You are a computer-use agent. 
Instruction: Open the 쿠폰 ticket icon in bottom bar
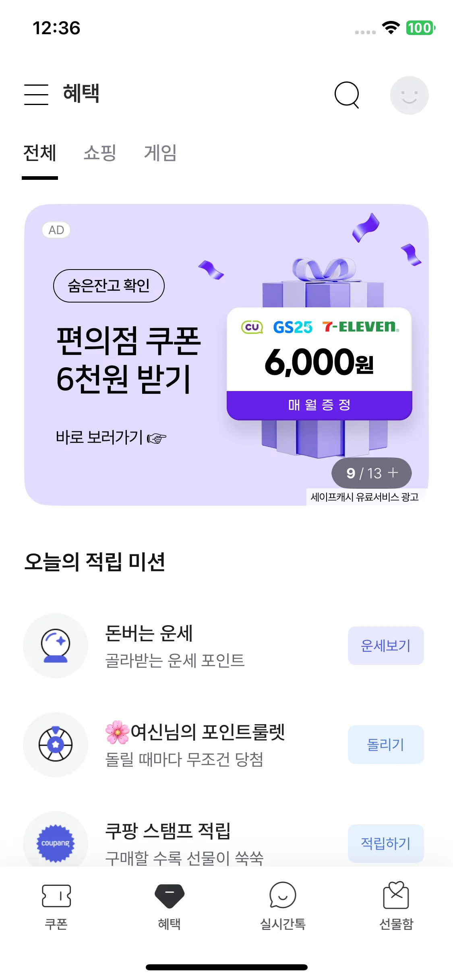56,896
